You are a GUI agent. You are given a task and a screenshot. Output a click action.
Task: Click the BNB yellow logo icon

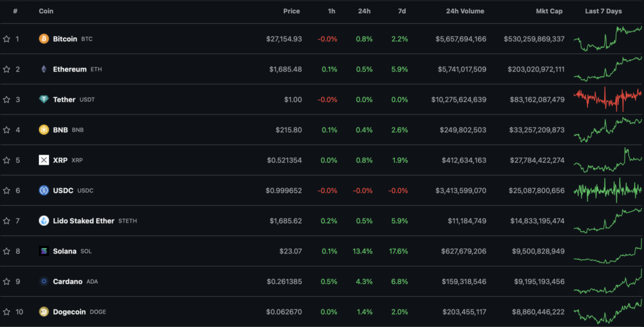44,130
